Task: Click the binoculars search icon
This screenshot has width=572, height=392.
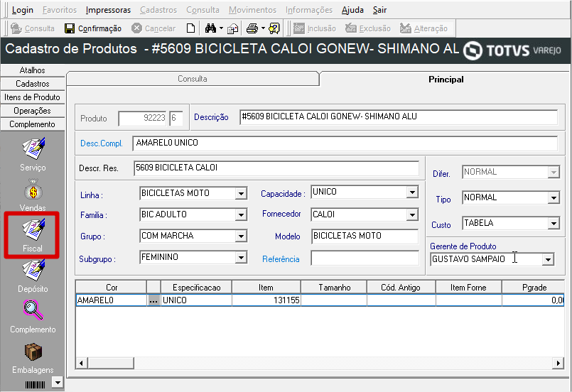Action: 210,28
